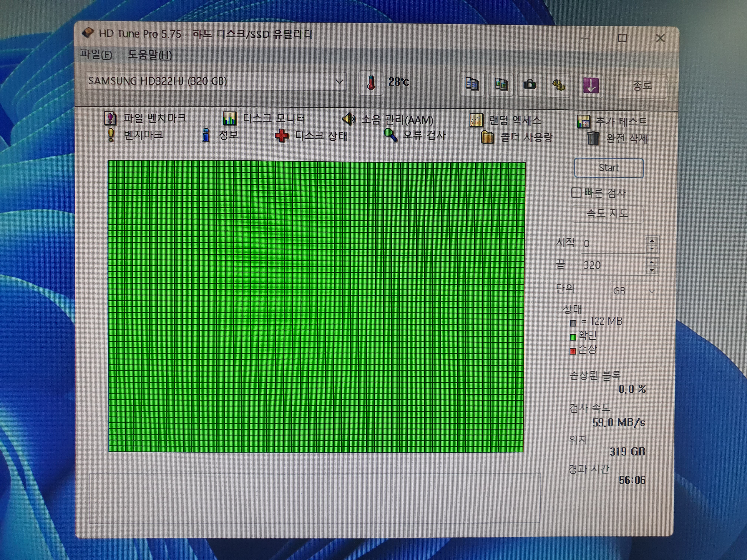Open the 파일 벤치마크 tab

click(x=146, y=118)
